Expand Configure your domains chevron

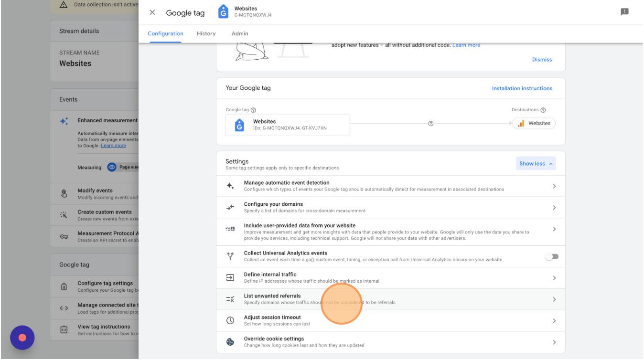[x=554, y=208]
